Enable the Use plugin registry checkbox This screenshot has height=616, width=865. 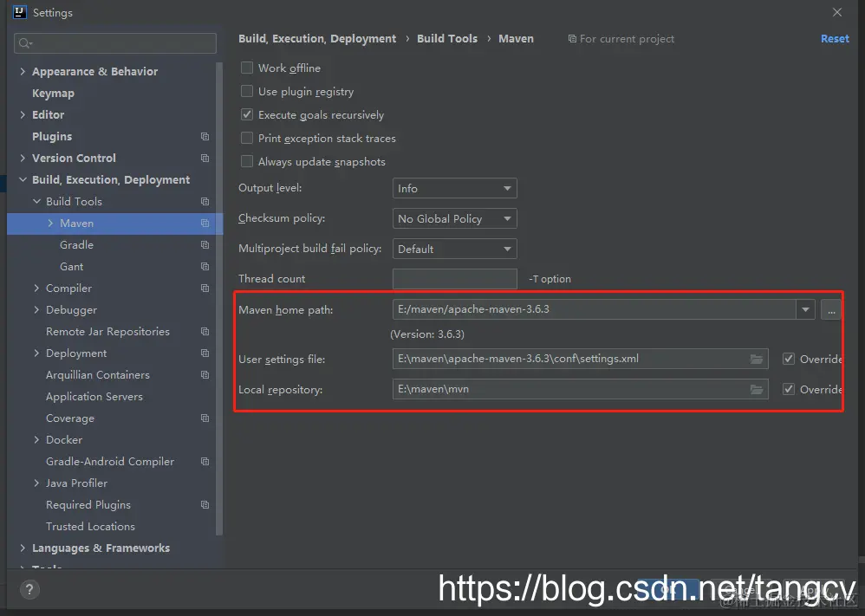(247, 92)
